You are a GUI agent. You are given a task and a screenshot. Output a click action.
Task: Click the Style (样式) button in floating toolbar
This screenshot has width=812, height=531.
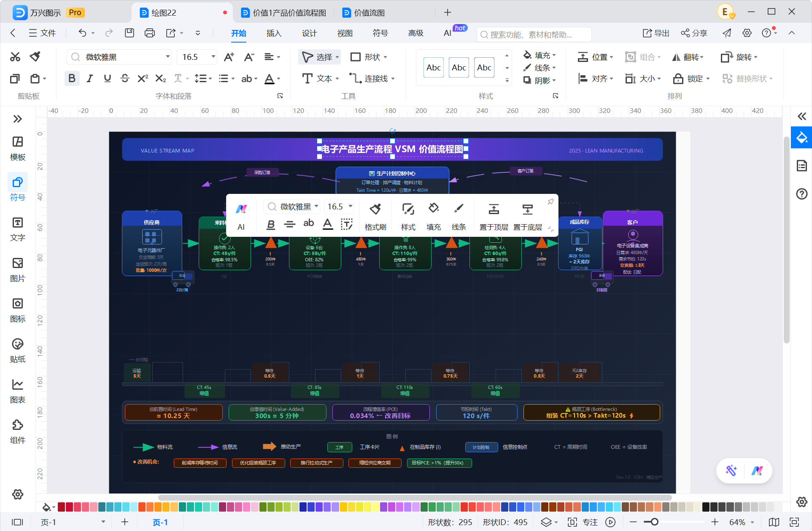click(x=408, y=217)
